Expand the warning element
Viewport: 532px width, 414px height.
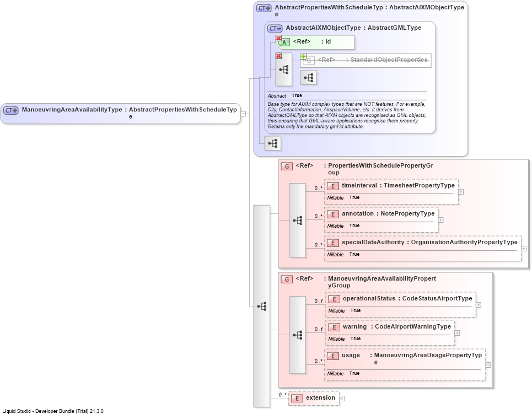(457, 333)
